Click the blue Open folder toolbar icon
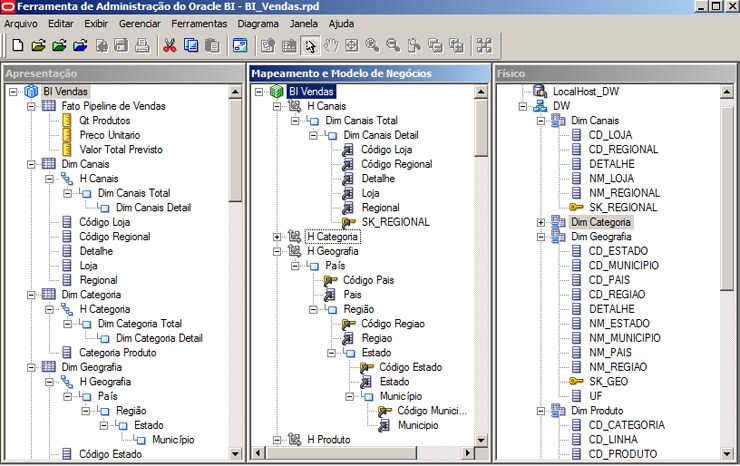740x466 pixels. pyautogui.click(x=80, y=46)
